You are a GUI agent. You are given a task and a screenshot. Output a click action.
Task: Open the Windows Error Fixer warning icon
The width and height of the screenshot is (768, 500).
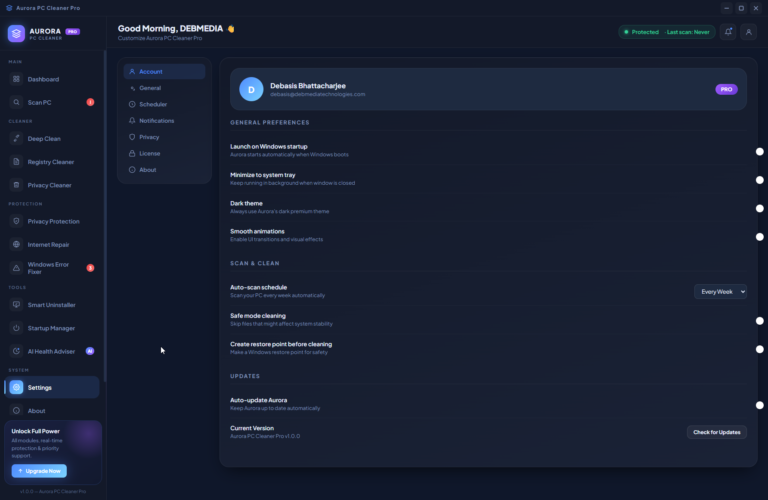16,268
